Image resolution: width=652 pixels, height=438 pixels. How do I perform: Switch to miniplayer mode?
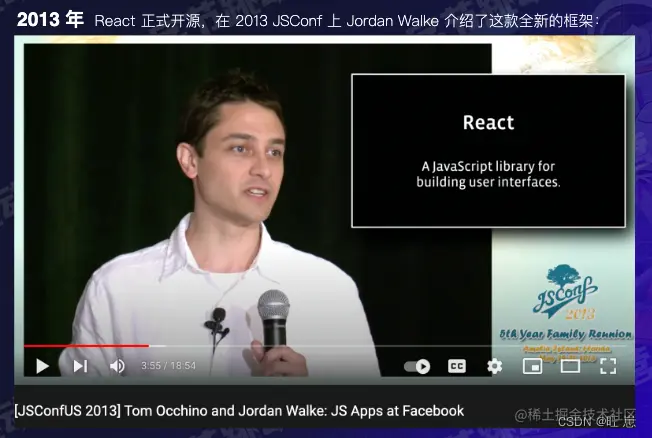click(x=532, y=366)
